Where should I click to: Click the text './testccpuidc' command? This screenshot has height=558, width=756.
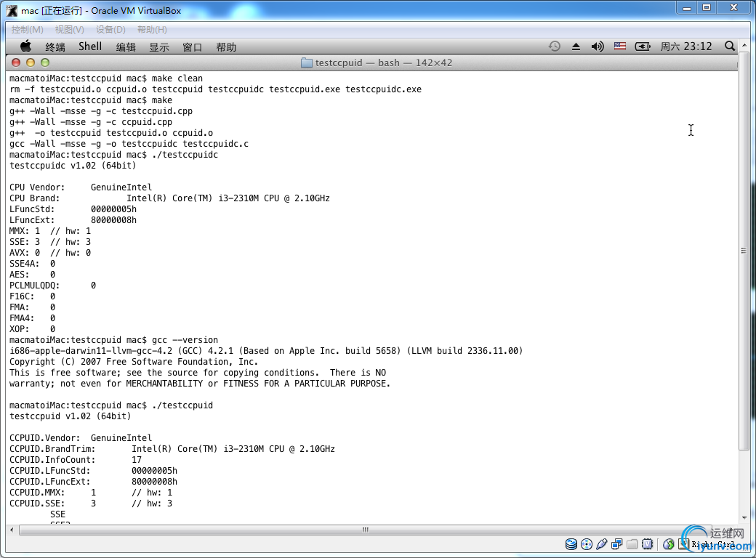click(x=185, y=155)
